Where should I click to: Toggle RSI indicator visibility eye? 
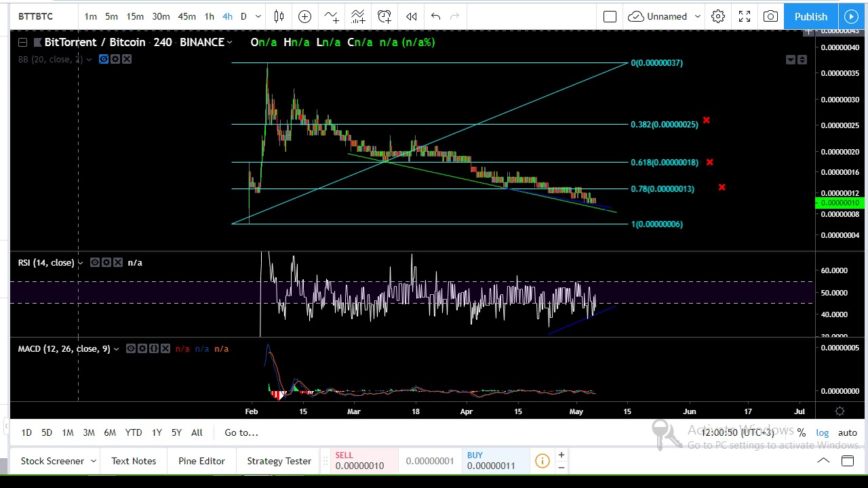click(95, 262)
